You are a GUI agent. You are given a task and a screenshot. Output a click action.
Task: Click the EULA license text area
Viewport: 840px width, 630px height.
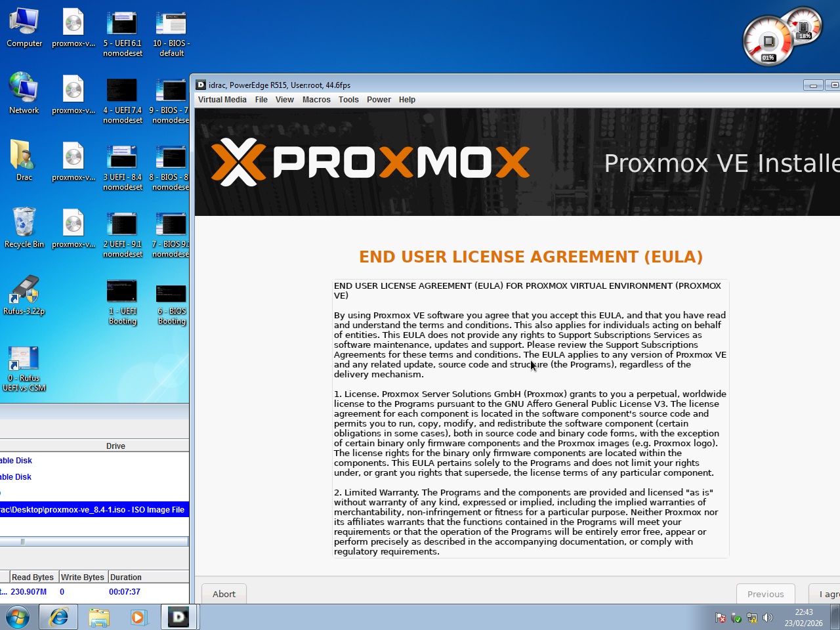coord(531,419)
